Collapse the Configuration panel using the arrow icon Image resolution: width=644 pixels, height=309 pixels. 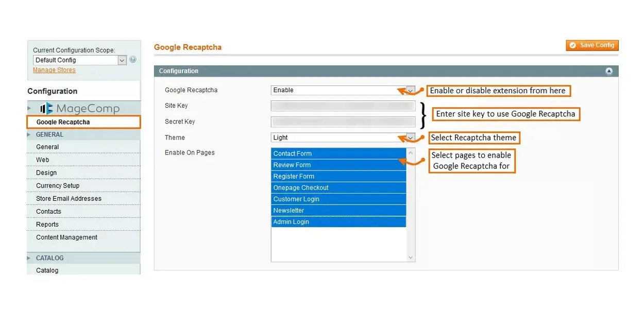tap(609, 71)
